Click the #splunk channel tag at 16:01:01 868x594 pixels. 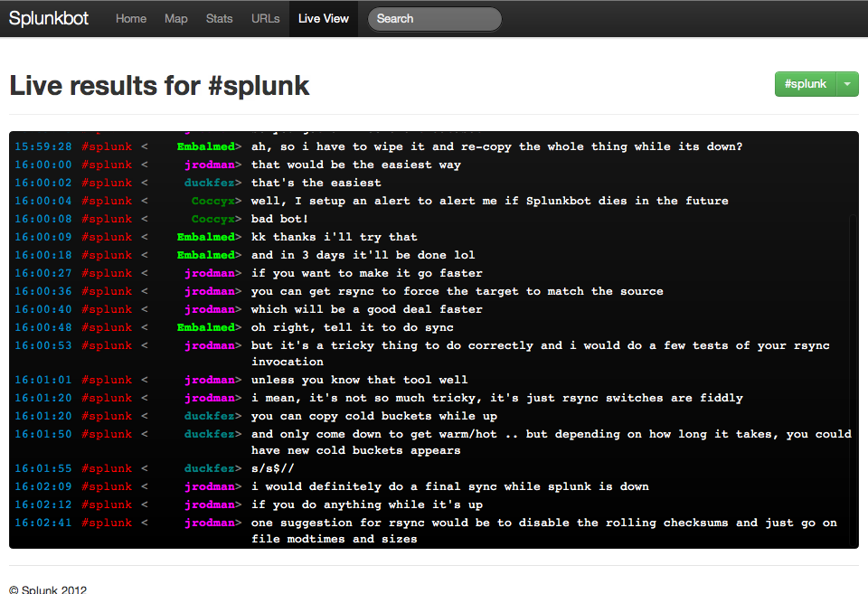107,380
